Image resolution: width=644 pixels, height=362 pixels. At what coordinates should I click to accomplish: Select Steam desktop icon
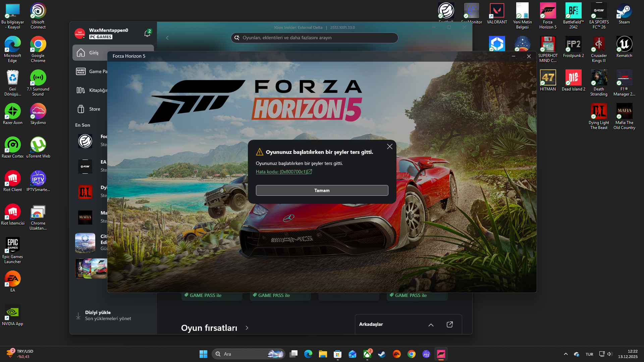pos(624,13)
